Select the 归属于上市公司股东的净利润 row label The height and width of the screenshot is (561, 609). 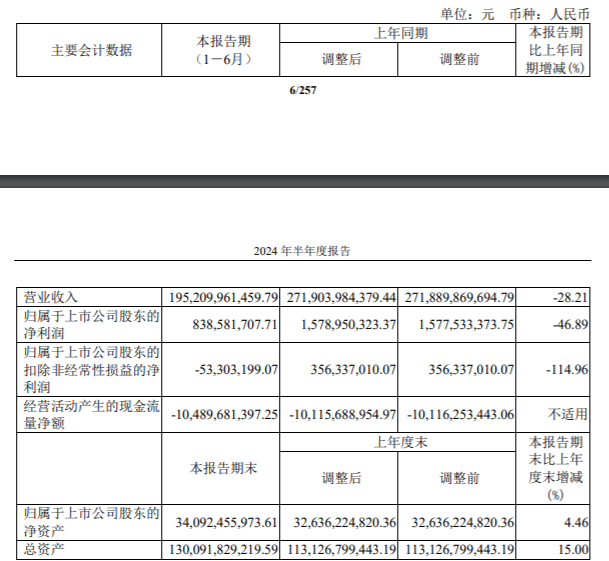pyautogui.click(x=92, y=324)
